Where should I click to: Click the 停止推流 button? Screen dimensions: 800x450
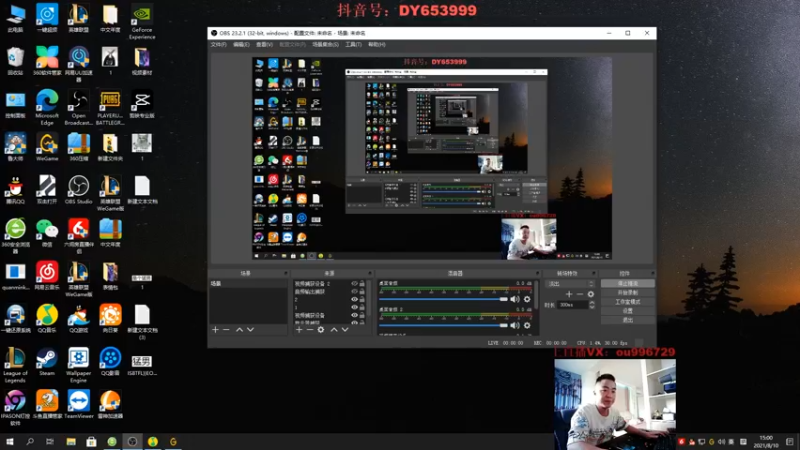pyautogui.click(x=628, y=284)
